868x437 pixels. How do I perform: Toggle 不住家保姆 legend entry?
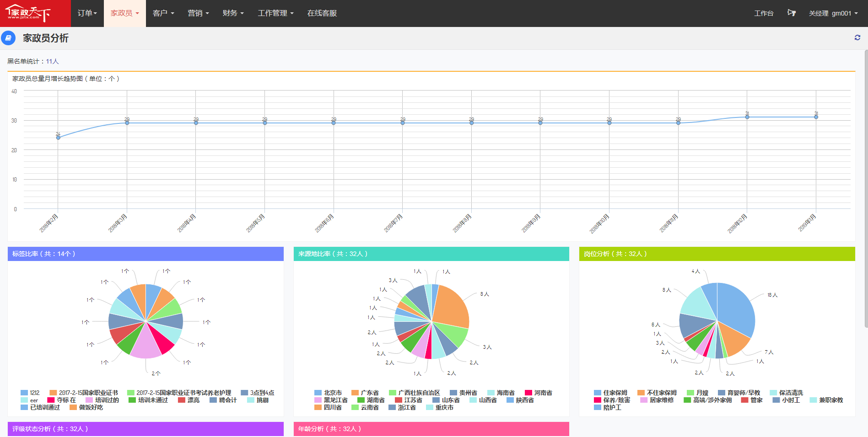coord(657,393)
